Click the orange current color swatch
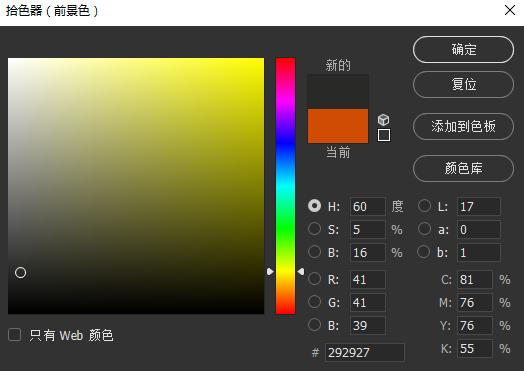 click(338, 126)
